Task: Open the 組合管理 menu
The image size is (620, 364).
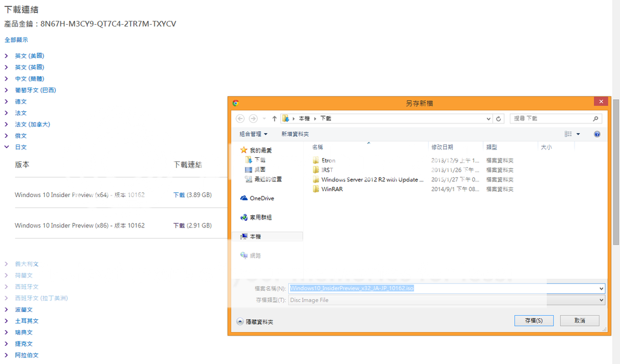Action: pos(253,134)
